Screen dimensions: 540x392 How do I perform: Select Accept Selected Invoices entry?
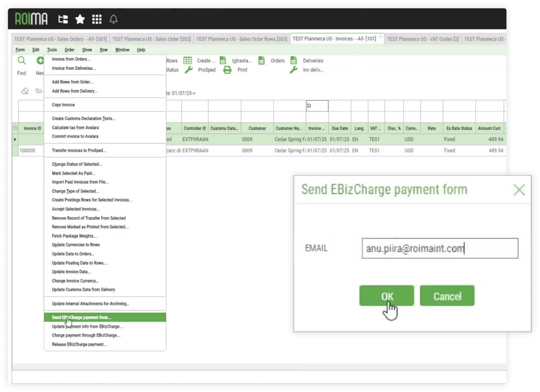click(105, 209)
